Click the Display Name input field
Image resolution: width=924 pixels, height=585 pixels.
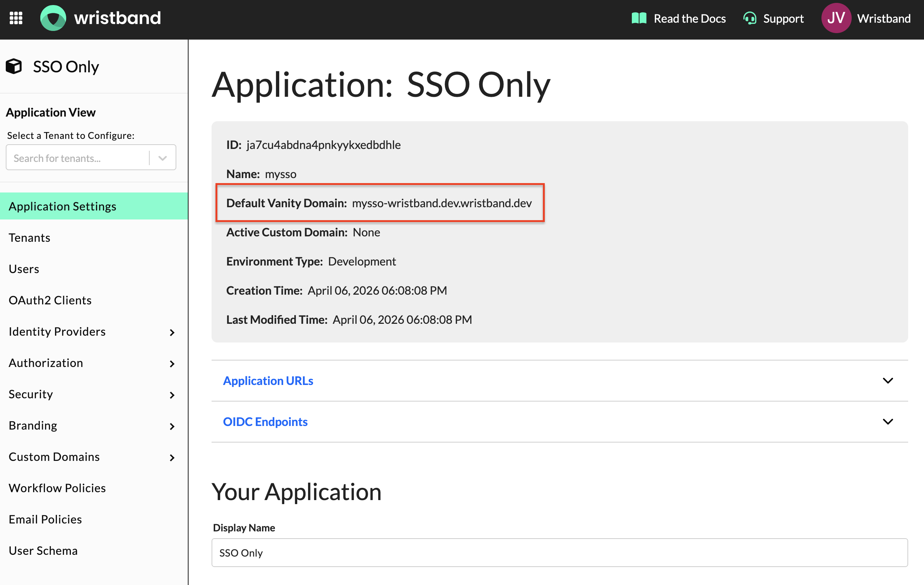(559, 552)
